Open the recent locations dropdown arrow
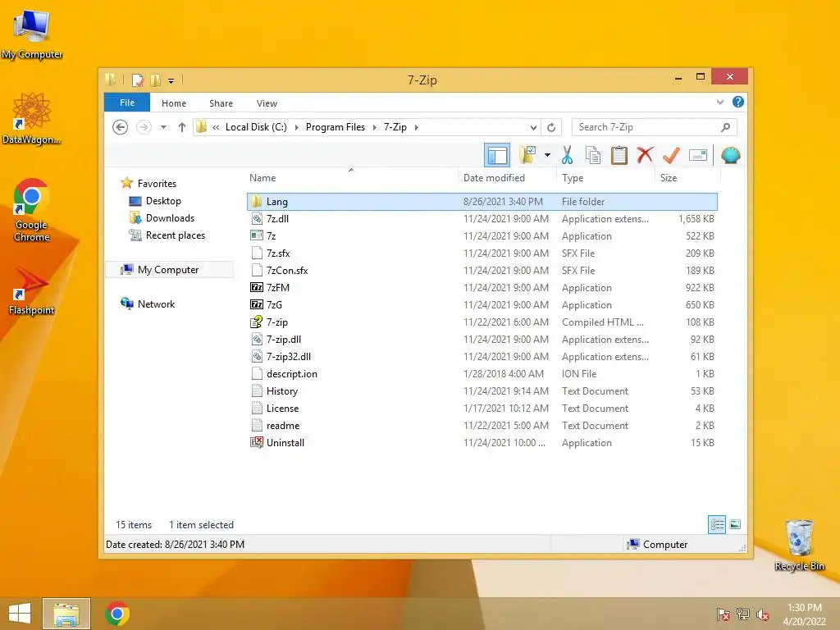The width and height of the screenshot is (840, 630). click(x=163, y=127)
